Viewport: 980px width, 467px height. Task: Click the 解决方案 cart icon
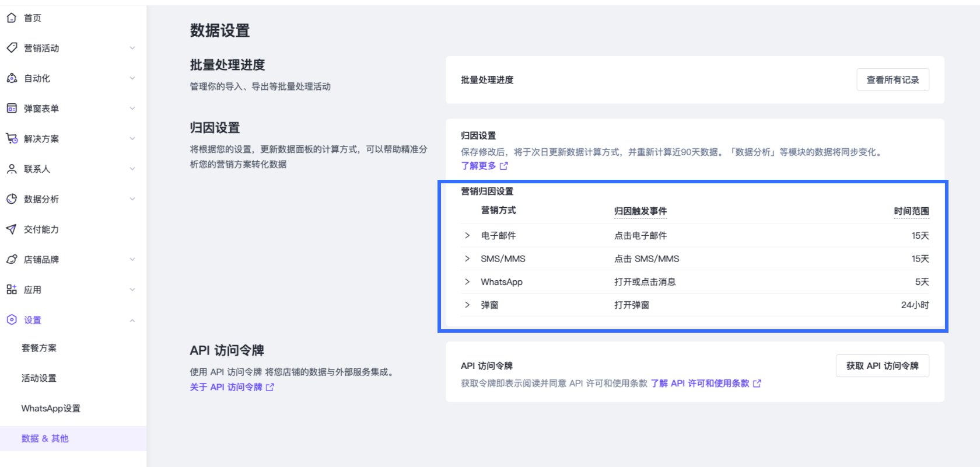11,138
